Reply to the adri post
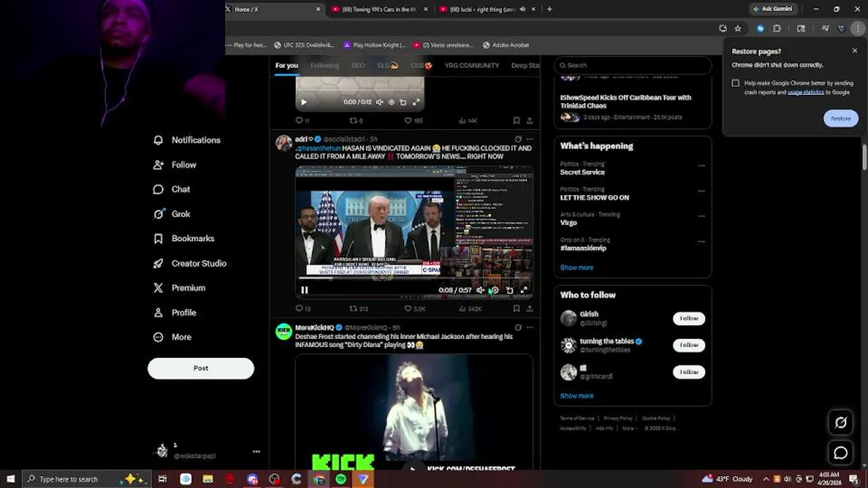This screenshot has height=488, width=868. 302,308
